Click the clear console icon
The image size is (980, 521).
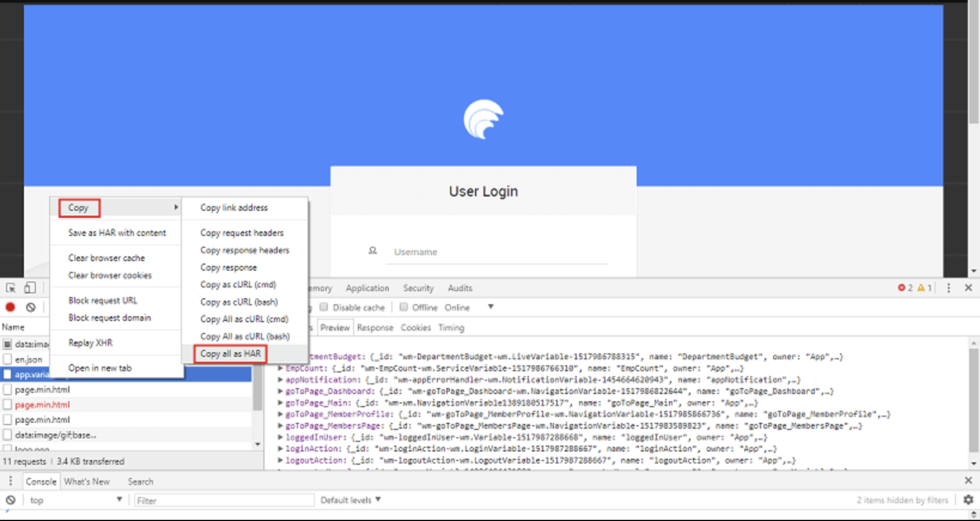(11, 500)
